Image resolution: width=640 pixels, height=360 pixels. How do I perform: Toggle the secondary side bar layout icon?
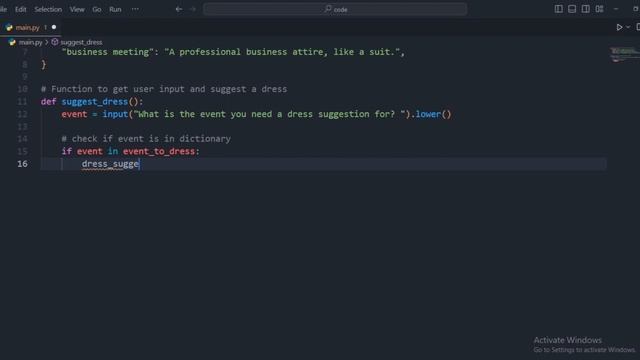(585, 9)
